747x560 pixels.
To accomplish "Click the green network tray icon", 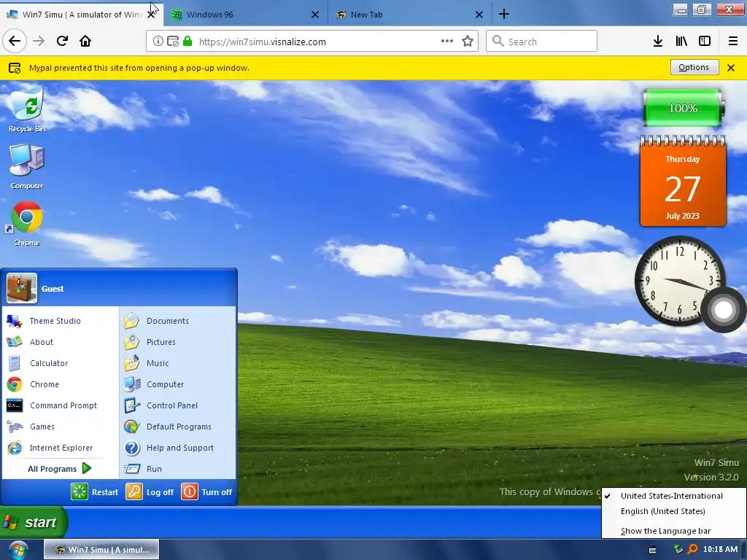I will click(x=678, y=550).
